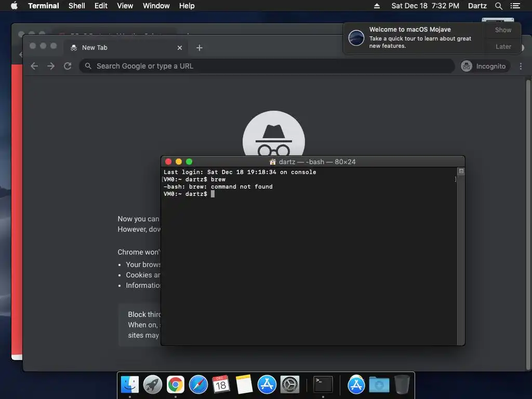
Task: Click the eject icon in menu bar
Action: click(377, 6)
